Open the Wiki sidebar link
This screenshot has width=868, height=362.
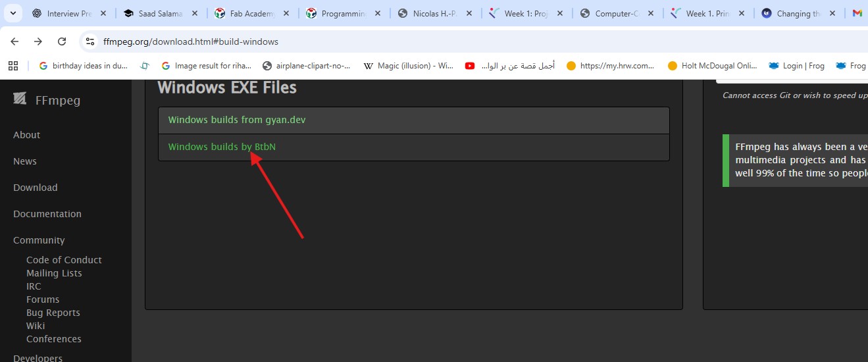coord(36,326)
